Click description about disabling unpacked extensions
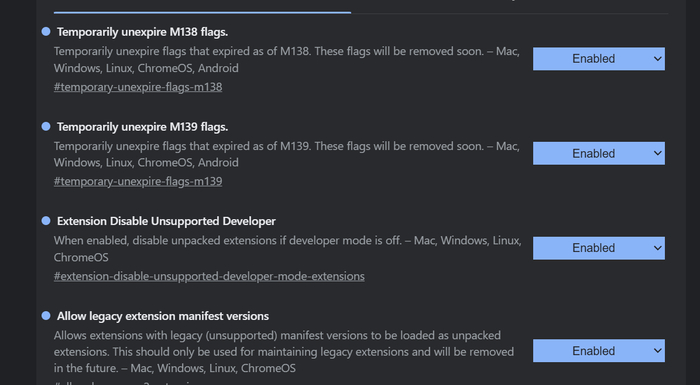Screen dimensions: 700x385 (288, 249)
